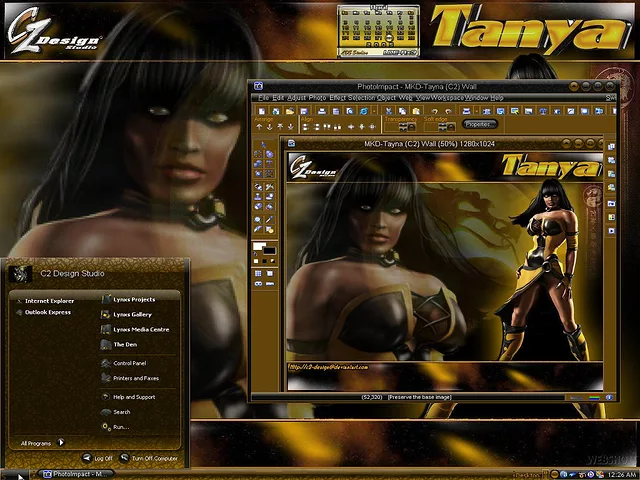Click the 12:26 AM taskbar clock

coord(622,474)
